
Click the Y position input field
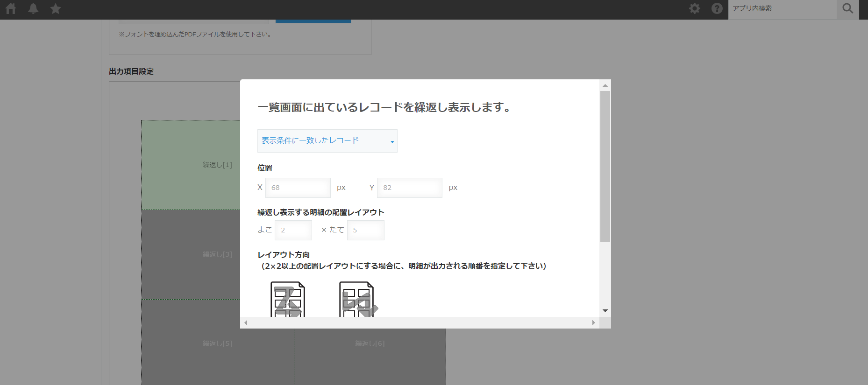coord(410,188)
